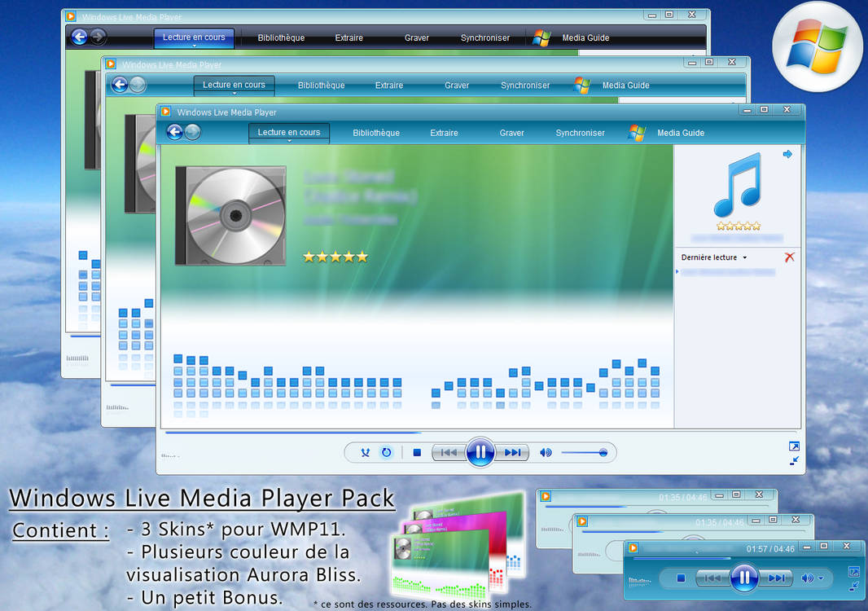Viewport: 868px width, 611px height.
Task: Mute the sound in the front window
Action: click(546, 453)
